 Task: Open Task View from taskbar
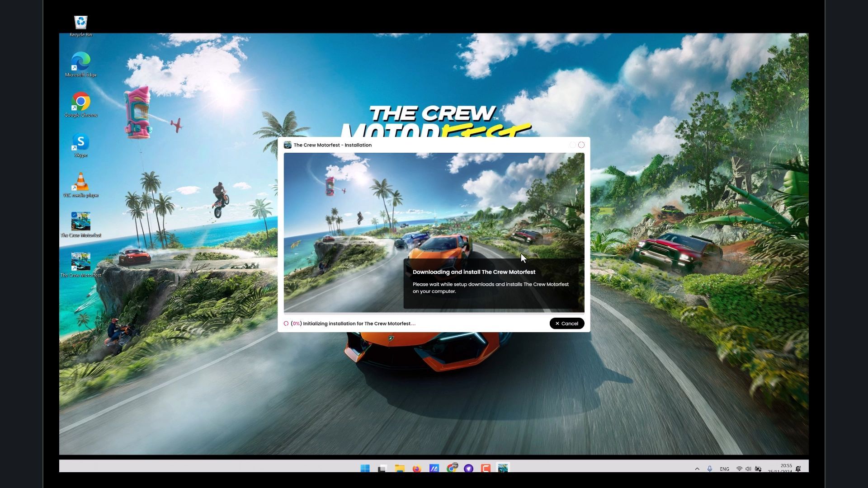coord(382,468)
